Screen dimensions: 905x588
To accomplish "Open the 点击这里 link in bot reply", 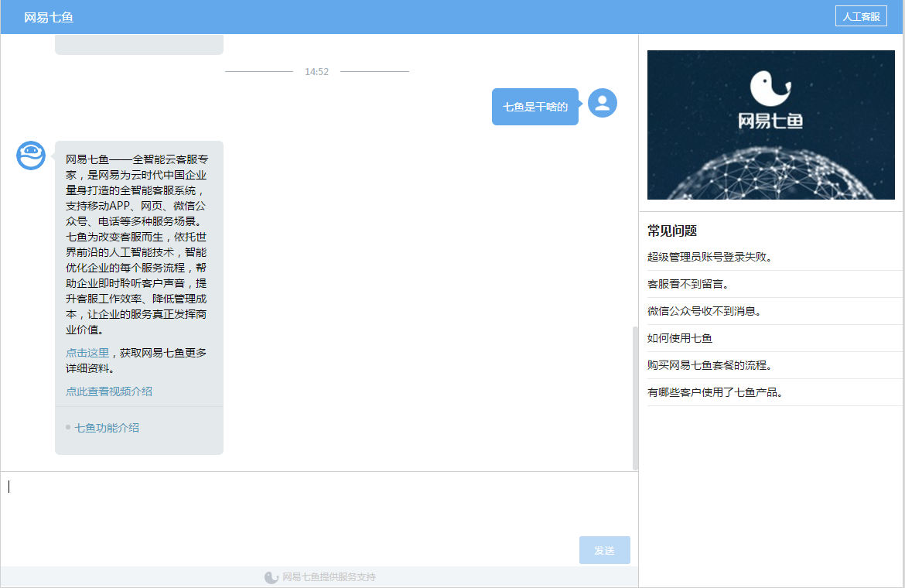I will 87,353.
